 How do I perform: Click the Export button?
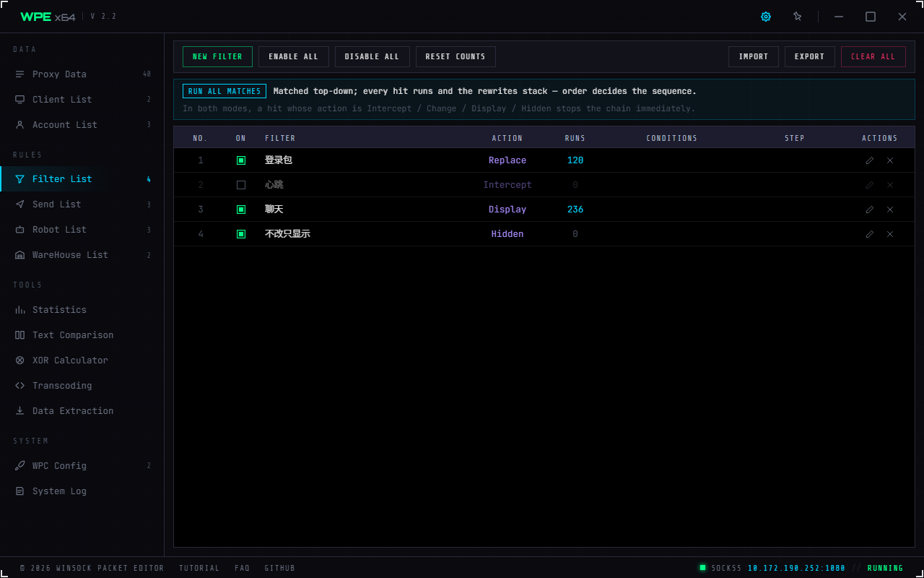(809, 56)
